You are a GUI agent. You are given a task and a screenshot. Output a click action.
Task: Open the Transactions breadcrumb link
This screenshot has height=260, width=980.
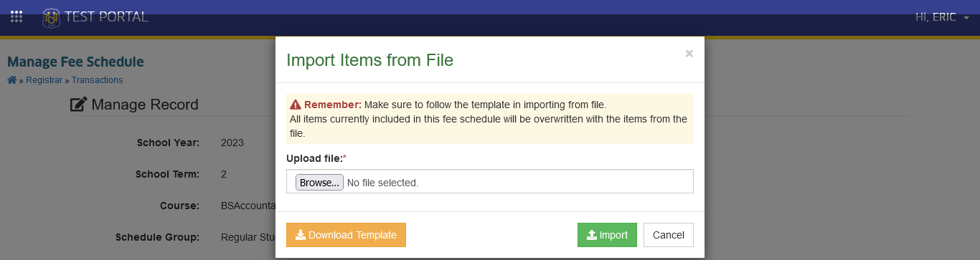point(98,80)
